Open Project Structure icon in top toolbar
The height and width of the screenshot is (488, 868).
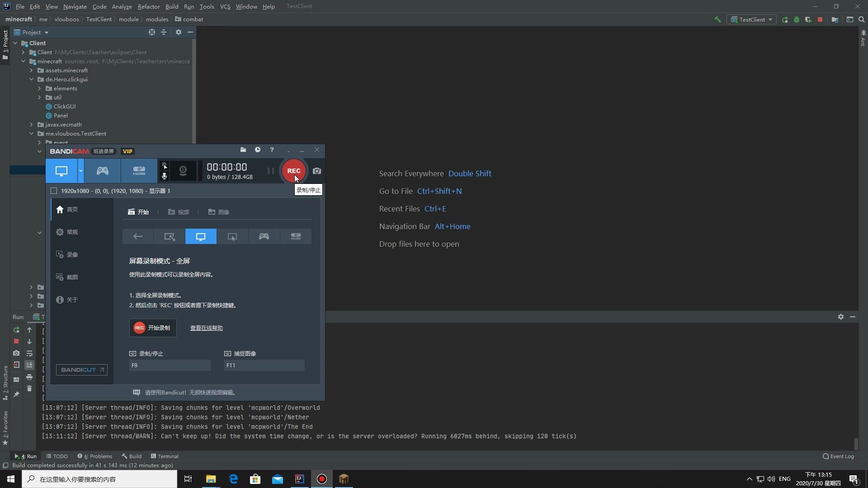[x=835, y=19]
